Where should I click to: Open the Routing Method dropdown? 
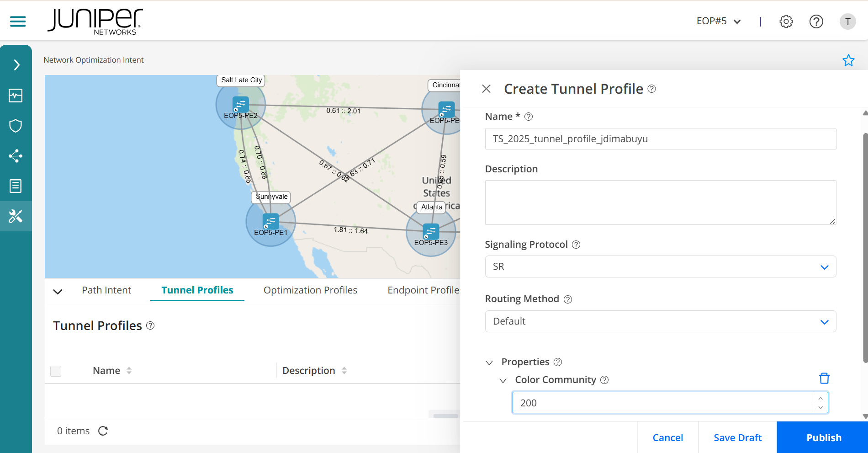[660, 321]
